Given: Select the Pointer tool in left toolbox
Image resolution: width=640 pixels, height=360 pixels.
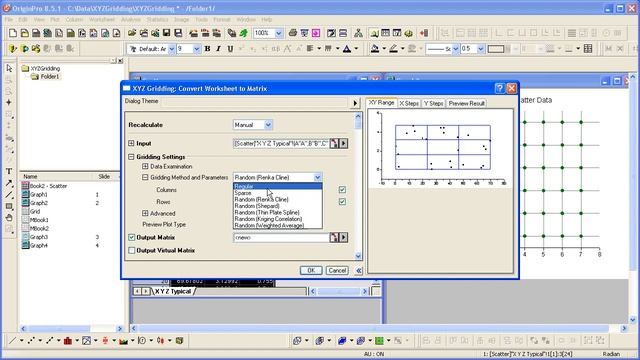Looking at the screenshot, I should click(x=9, y=68).
